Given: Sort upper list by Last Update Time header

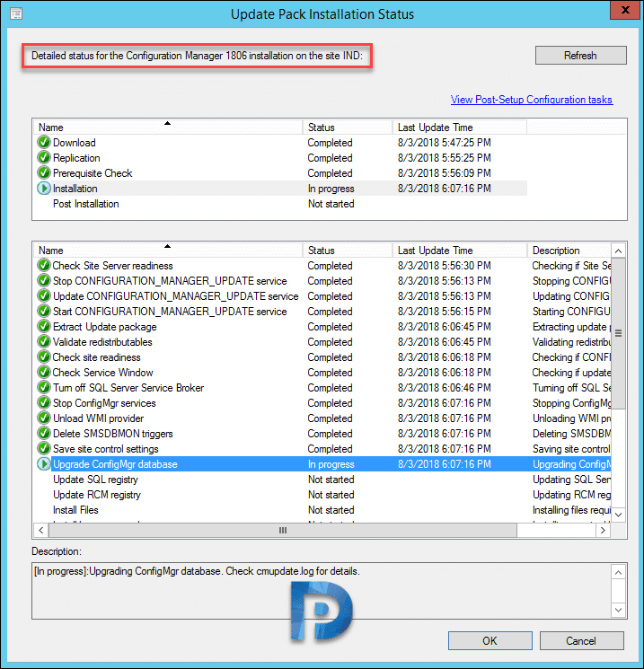Looking at the screenshot, I should (460, 128).
